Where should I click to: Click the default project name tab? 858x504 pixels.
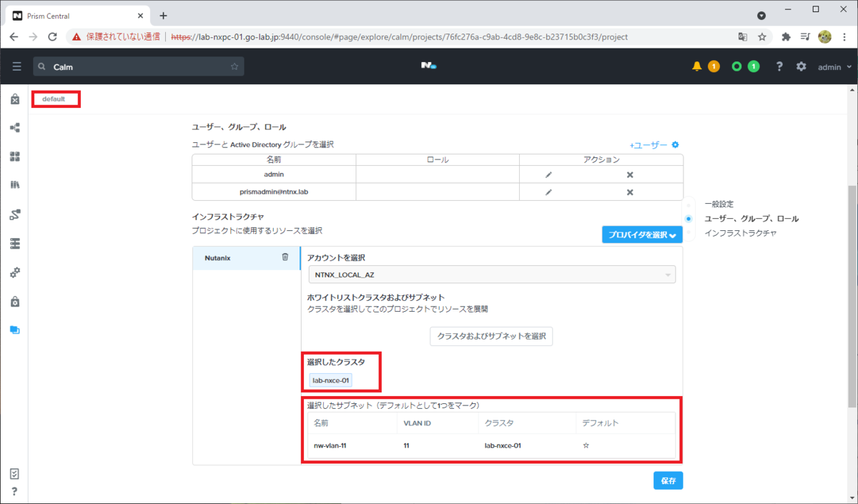pos(54,99)
